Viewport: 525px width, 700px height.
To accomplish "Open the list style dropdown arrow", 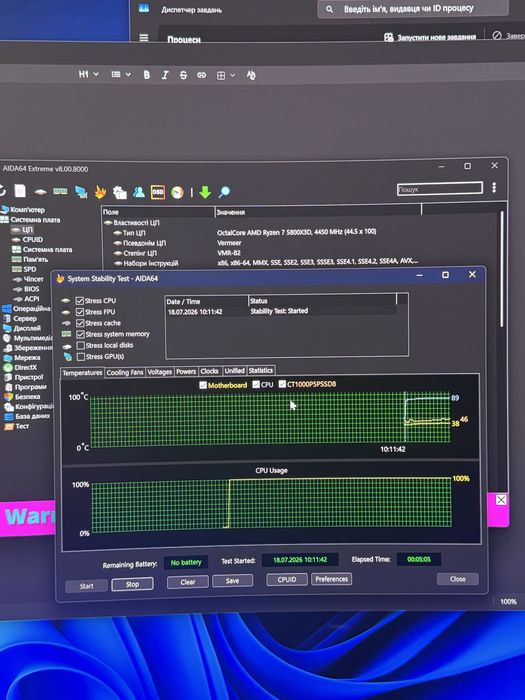I will [x=128, y=75].
